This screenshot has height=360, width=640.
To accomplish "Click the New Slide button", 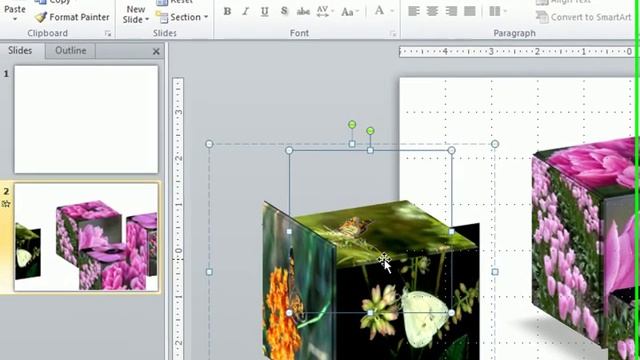I will pos(136,14).
